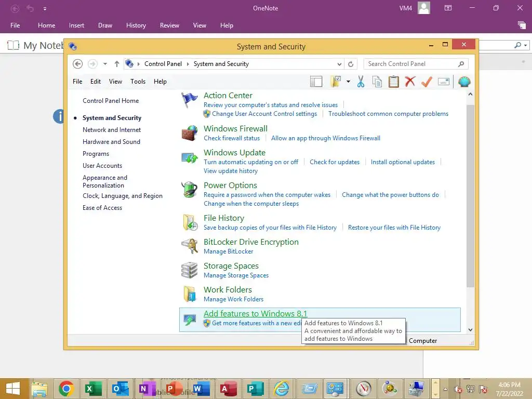The height and width of the screenshot is (399, 532).
Task: Select Hardware and Sound in sidebar
Action: (111, 142)
